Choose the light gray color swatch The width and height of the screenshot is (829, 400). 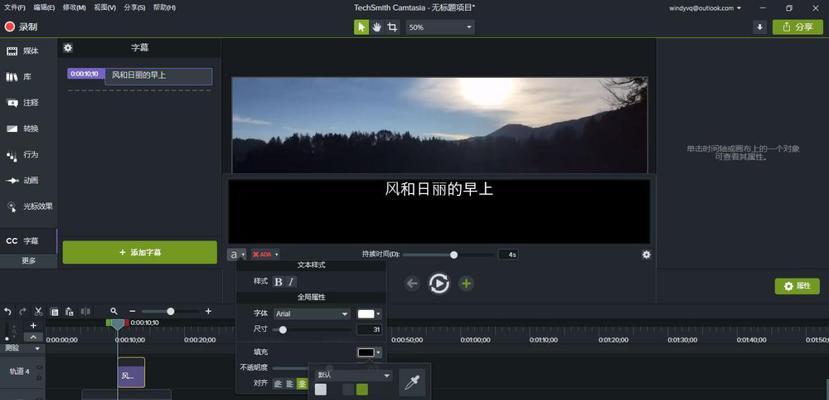(320, 390)
